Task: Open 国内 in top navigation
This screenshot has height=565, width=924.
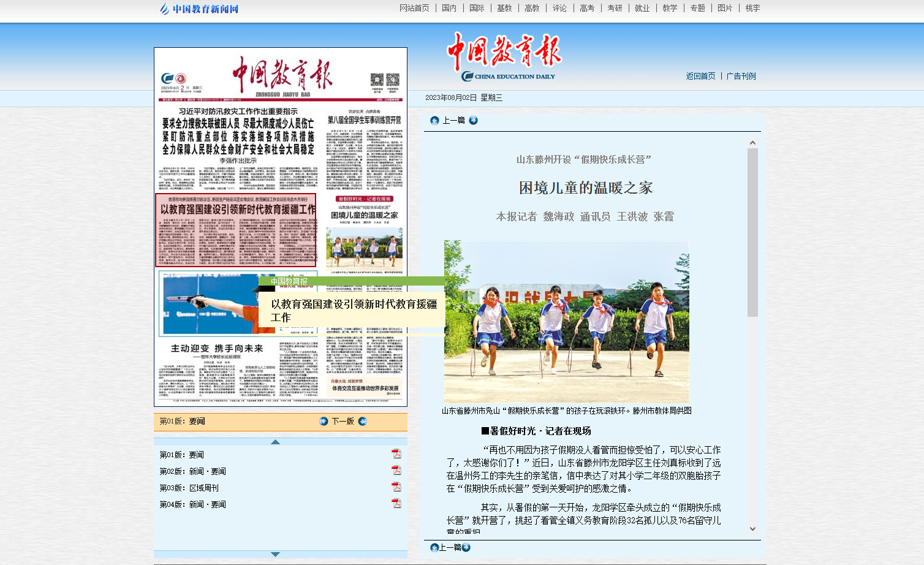Action: click(x=449, y=8)
